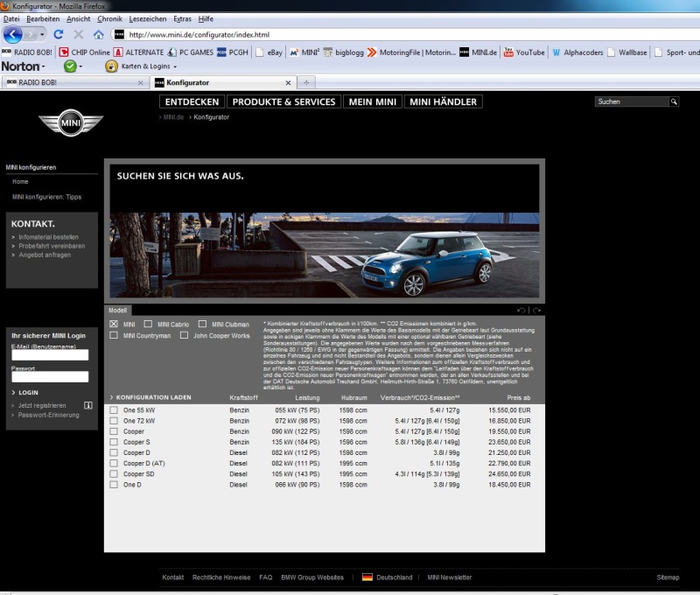Image resolution: width=700 pixels, height=595 pixels.
Task: Switch to the RADIO BOB! tab
Action: (72, 82)
